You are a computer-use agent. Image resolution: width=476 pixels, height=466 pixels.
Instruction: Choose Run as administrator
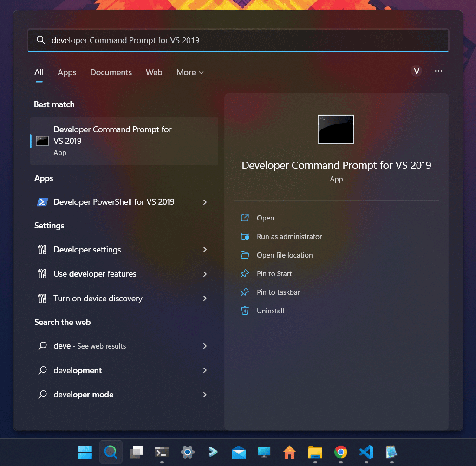click(289, 237)
